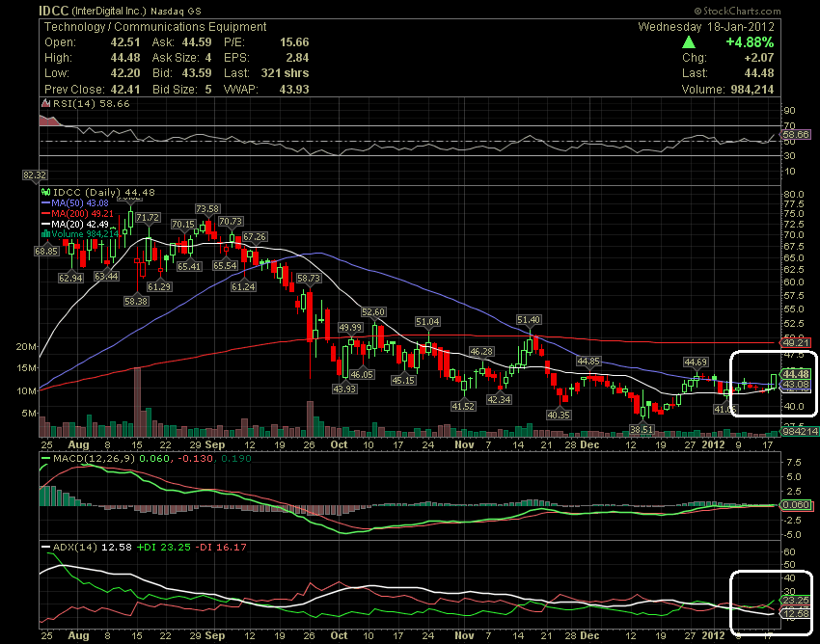Click the +4.88% percent change value
Screen dimensions: 820x644
750,42
